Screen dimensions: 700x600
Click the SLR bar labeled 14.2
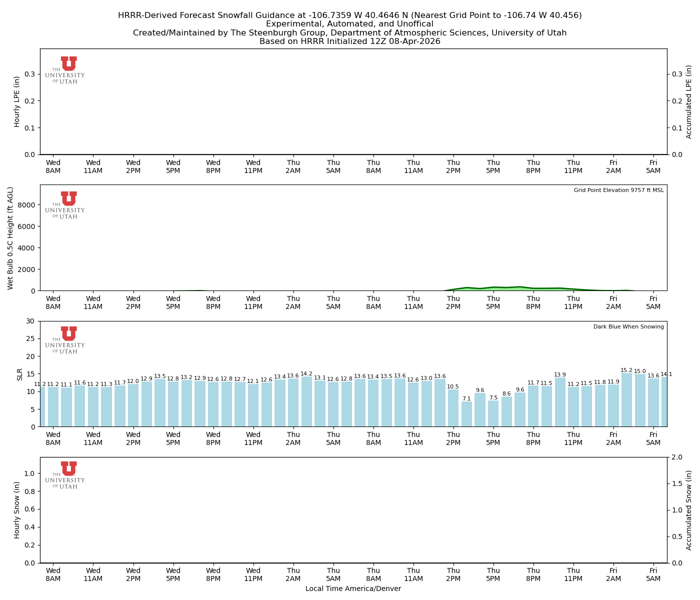click(306, 402)
